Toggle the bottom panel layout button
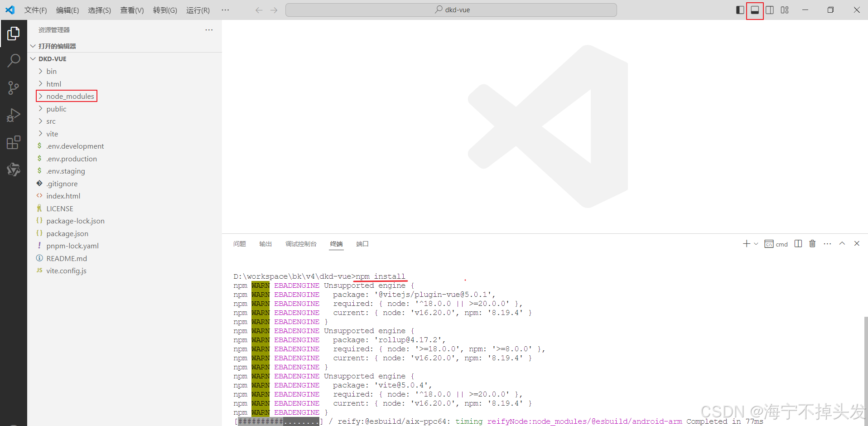Viewport: 868px width, 426px height. coord(755,10)
